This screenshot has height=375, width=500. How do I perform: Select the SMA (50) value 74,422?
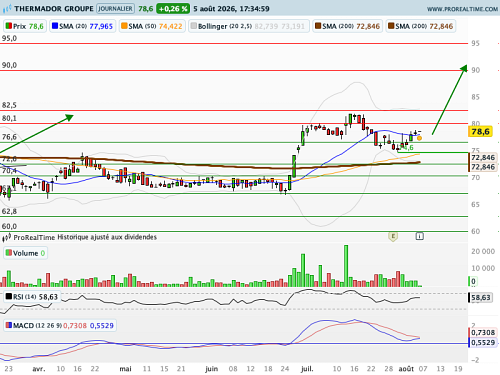click(x=170, y=26)
